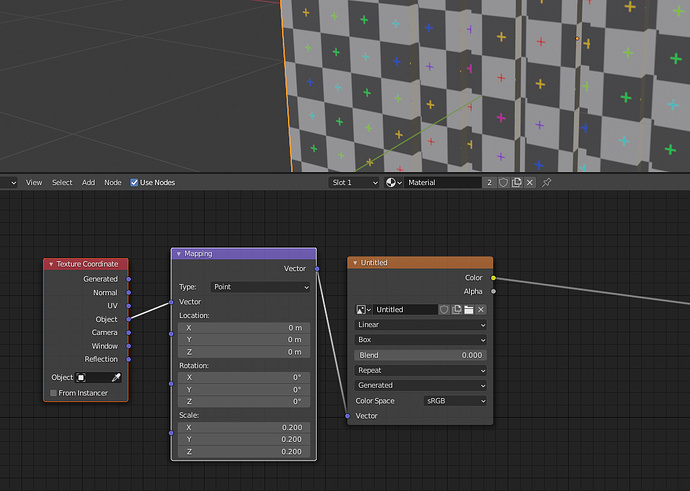Click the eyedropper in the Texture Coordinate node
690x491 pixels.
pos(116,377)
